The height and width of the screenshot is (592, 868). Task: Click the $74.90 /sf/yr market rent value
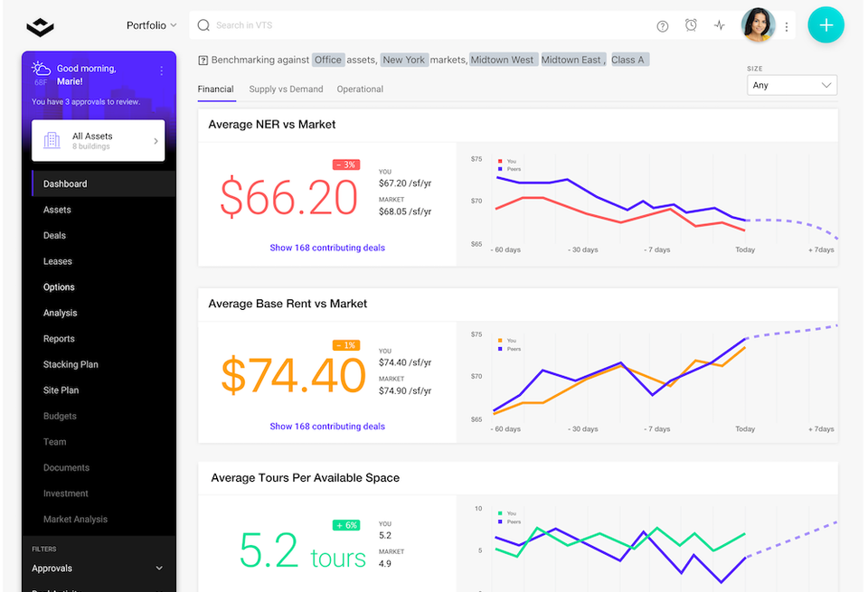(405, 391)
